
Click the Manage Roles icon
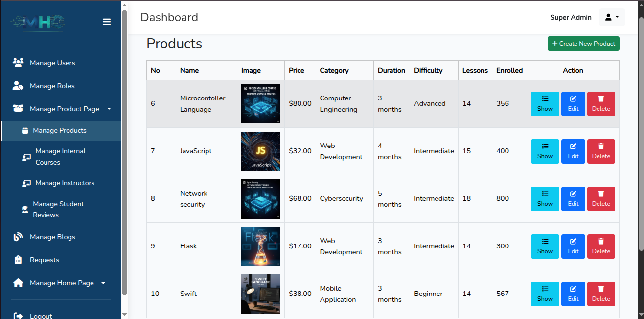point(18,85)
